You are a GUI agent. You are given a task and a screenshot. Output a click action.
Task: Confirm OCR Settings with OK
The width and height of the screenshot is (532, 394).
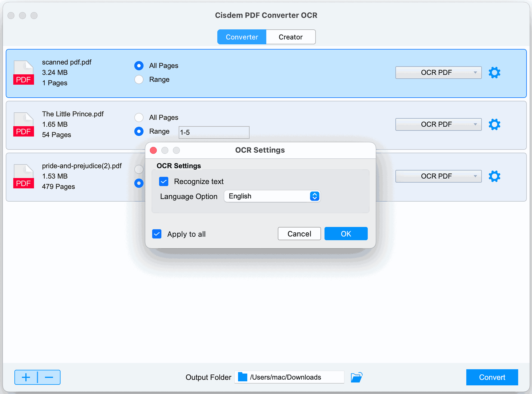click(x=346, y=234)
